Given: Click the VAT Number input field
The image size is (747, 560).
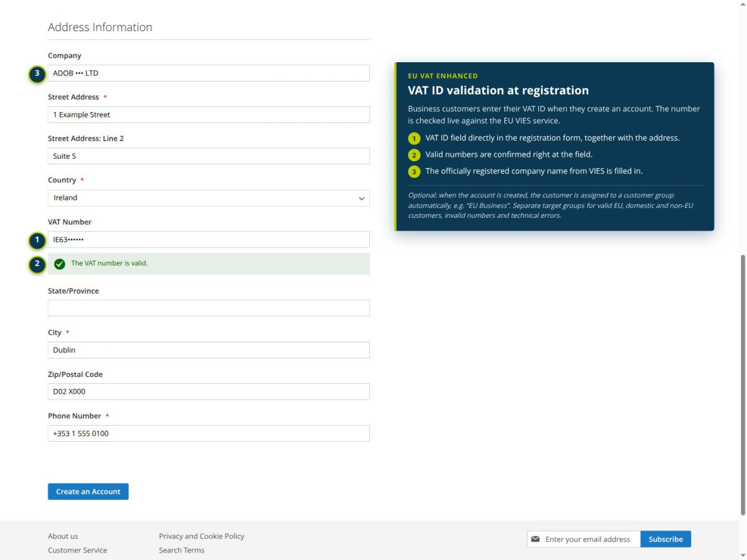Looking at the screenshot, I should pos(209,240).
